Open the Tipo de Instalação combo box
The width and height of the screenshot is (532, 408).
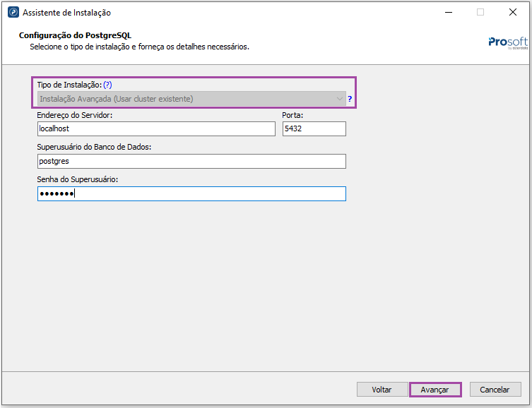(x=187, y=99)
